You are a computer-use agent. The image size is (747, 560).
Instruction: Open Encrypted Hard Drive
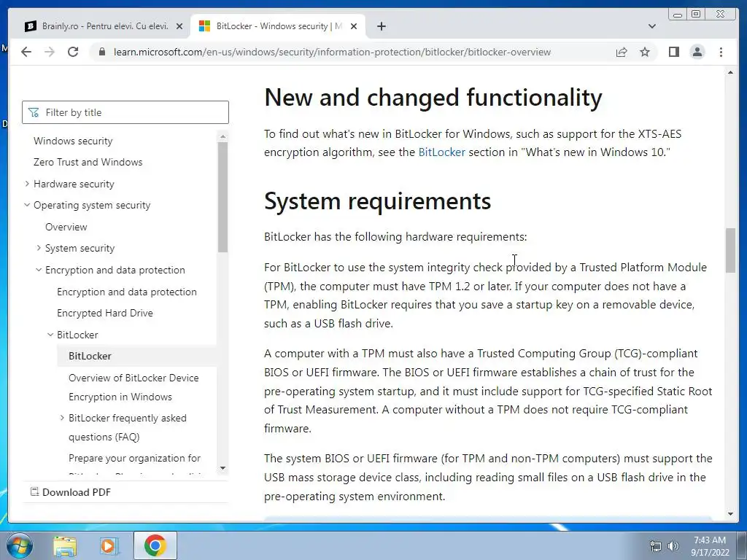(x=105, y=313)
